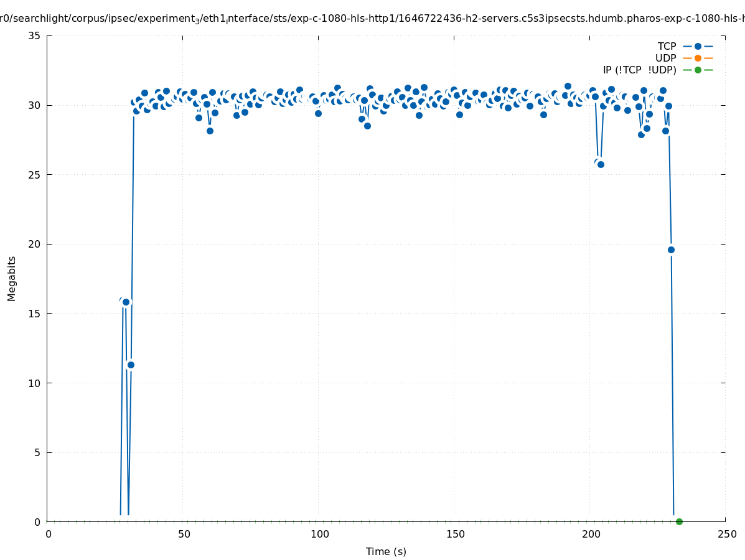Select the "IP (!TCP !UDP)" legend label
The height and width of the screenshot is (560, 745).
(x=639, y=70)
